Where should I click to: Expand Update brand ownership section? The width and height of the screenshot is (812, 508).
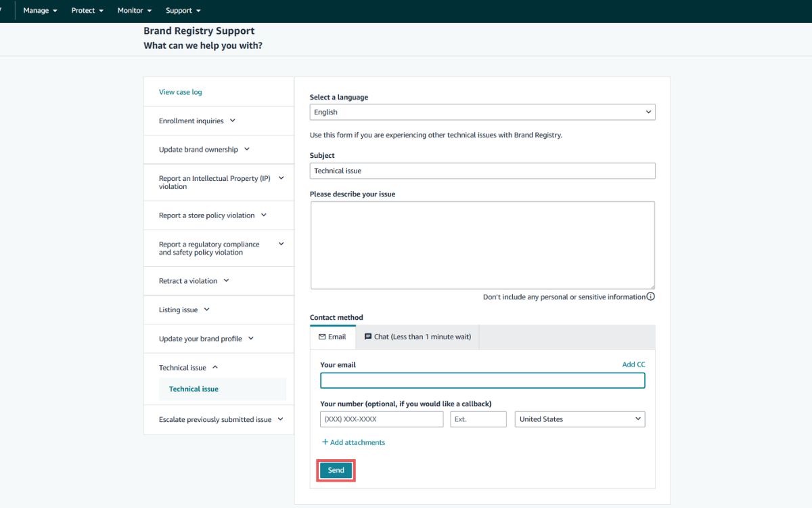219,150
